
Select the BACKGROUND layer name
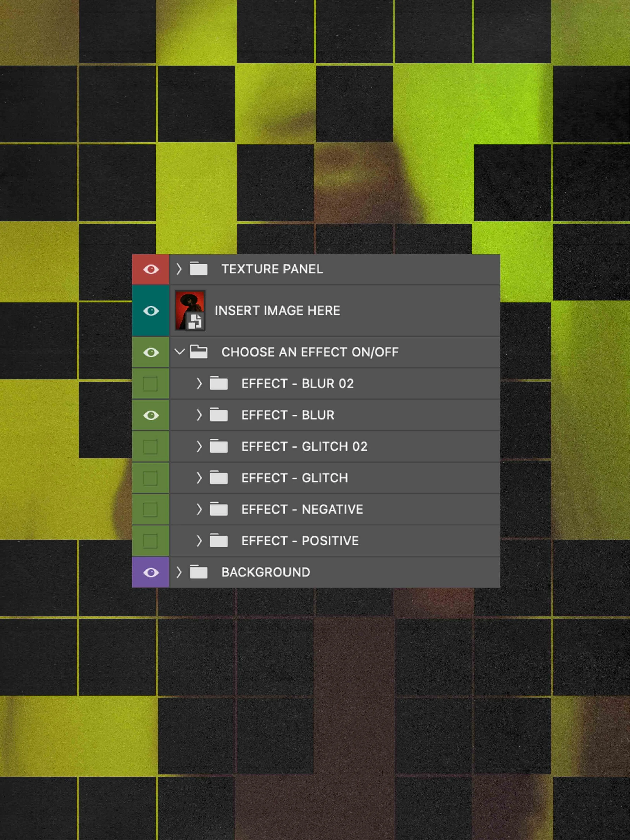[x=266, y=572]
